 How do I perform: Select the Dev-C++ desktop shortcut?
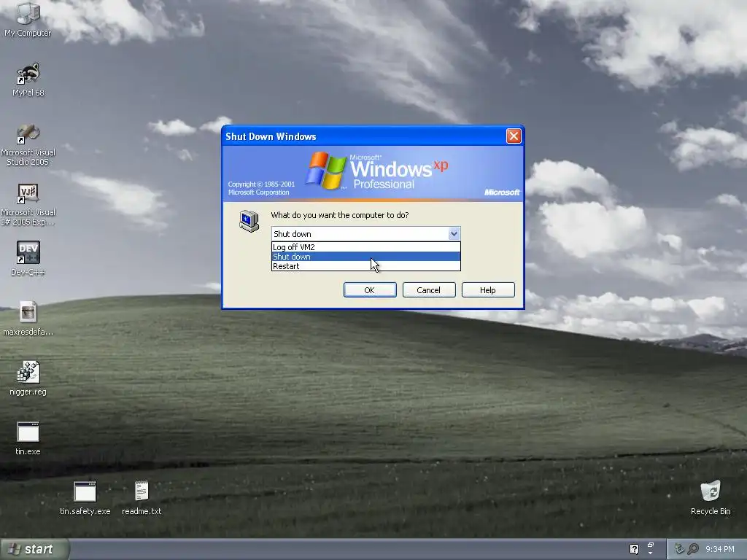click(28, 259)
